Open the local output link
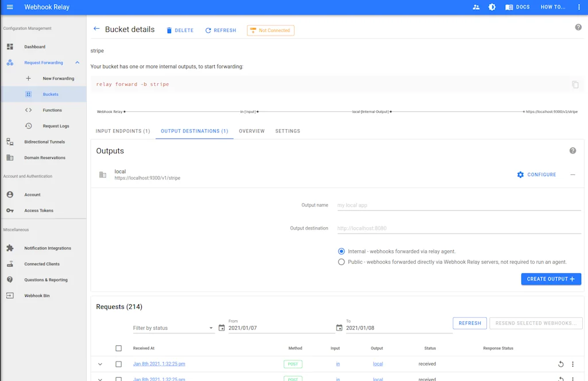This screenshot has height=381, width=588. point(378,363)
